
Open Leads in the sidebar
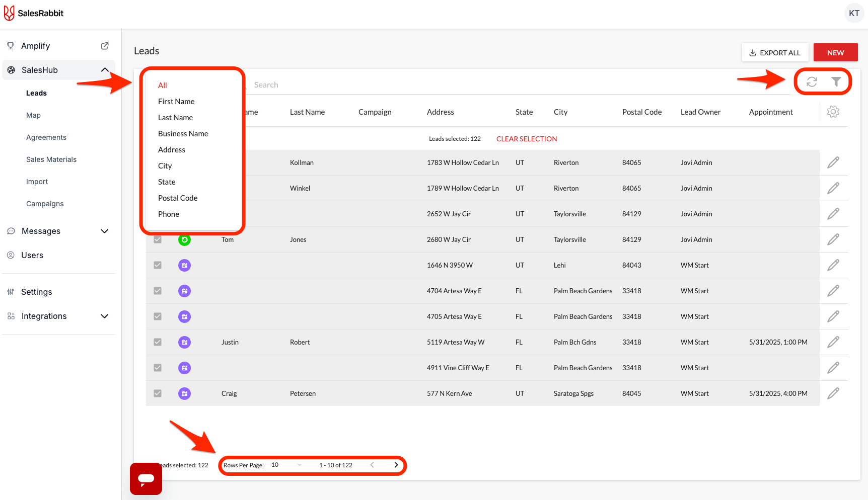36,93
